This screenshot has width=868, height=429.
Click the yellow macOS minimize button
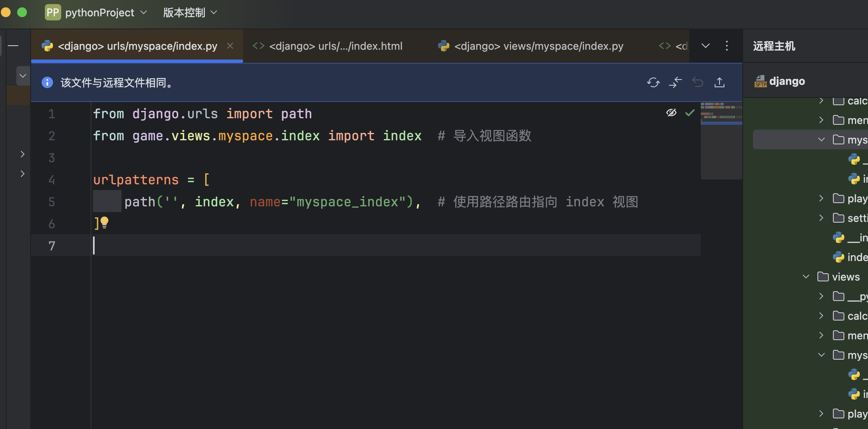coord(5,12)
